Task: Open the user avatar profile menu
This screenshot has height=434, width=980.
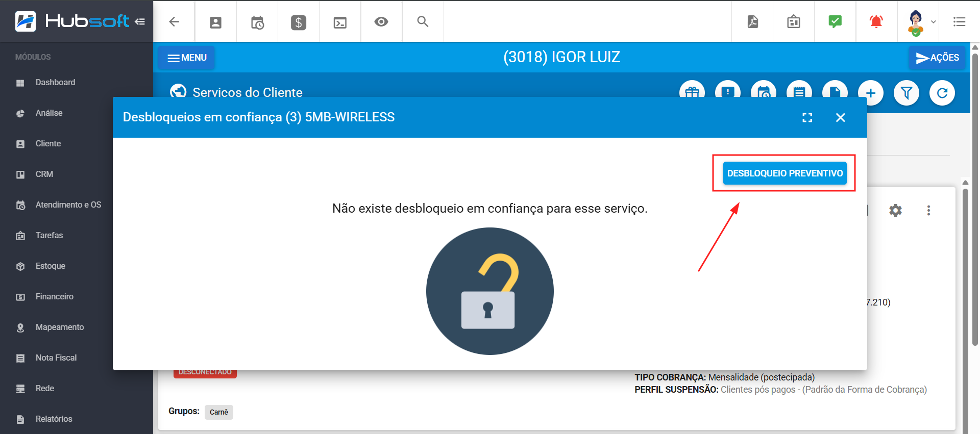Action: (x=921, y=22)
